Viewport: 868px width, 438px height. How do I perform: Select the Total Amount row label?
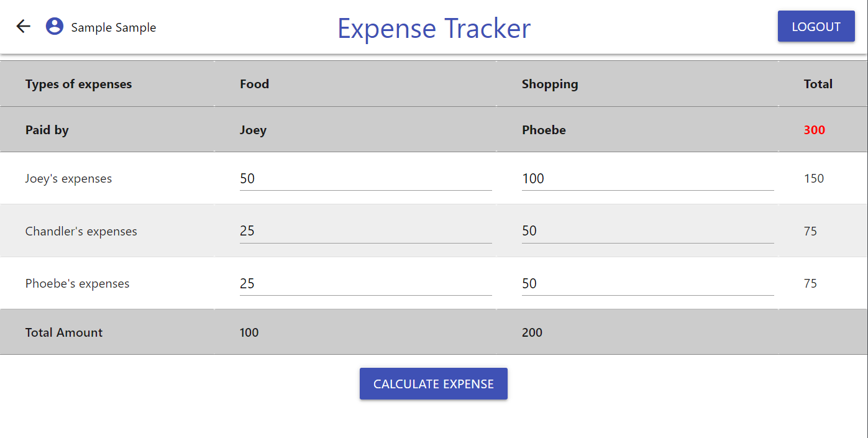(63, 332)
